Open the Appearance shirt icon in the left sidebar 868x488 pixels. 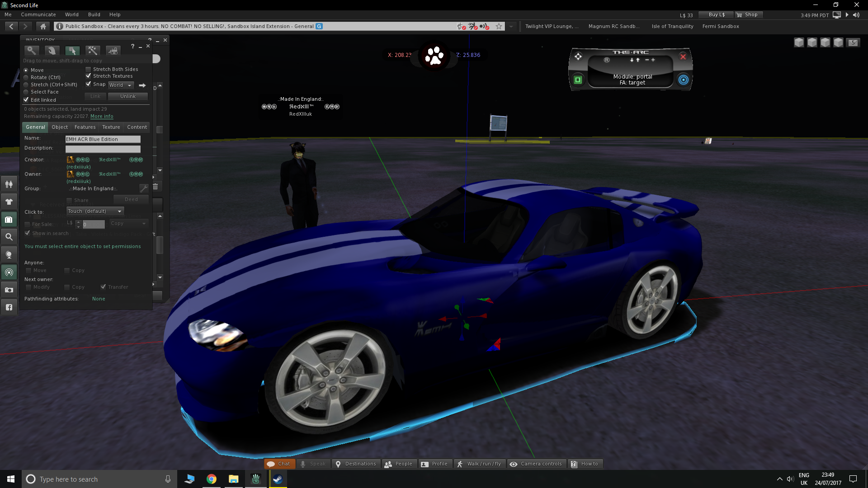(x=9, y=202)
